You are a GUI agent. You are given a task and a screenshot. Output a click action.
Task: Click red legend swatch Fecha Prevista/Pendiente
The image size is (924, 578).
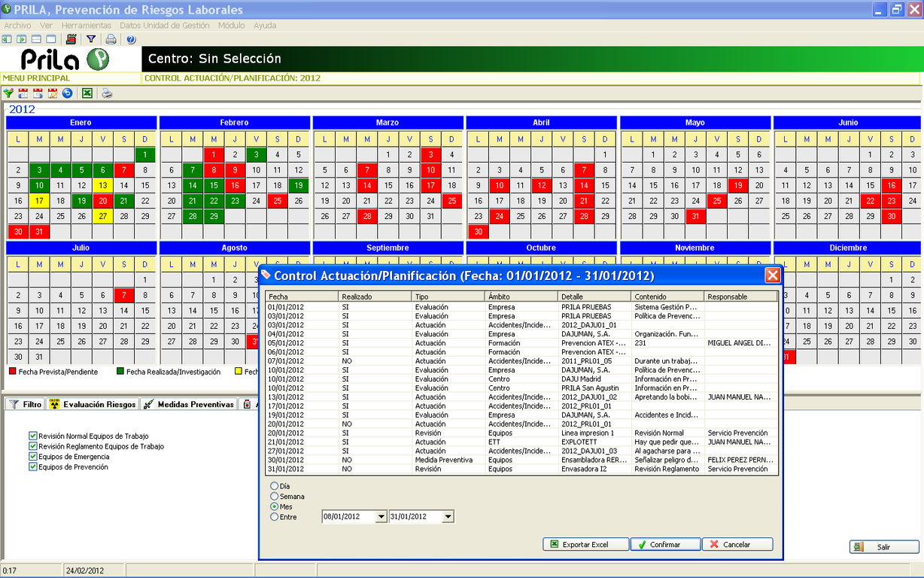coord(12,372)
